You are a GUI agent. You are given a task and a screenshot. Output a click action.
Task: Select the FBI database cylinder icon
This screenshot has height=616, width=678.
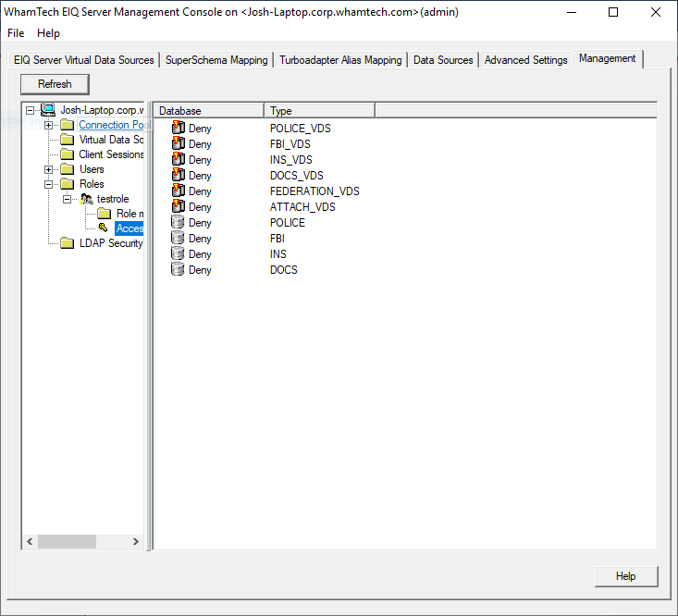(179, 239)
